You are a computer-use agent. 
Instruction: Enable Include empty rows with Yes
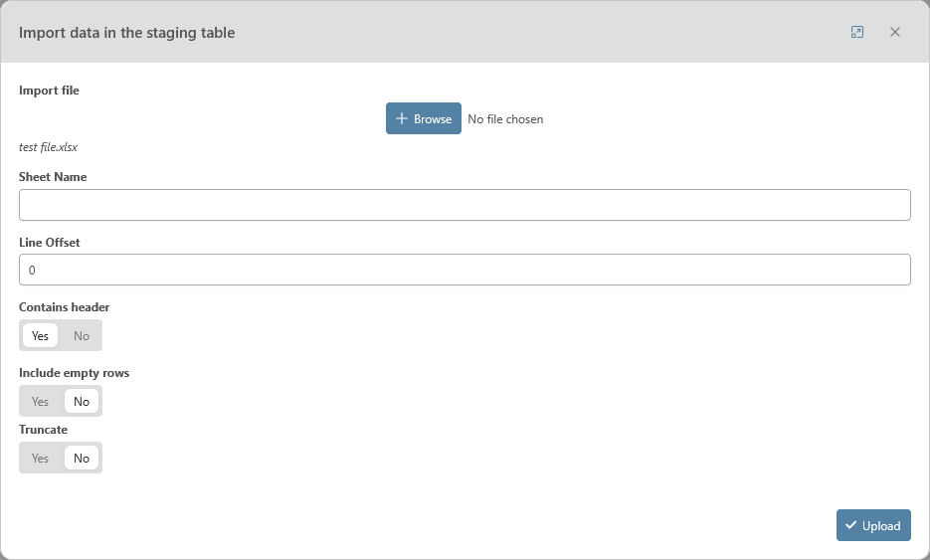point(40,402)
